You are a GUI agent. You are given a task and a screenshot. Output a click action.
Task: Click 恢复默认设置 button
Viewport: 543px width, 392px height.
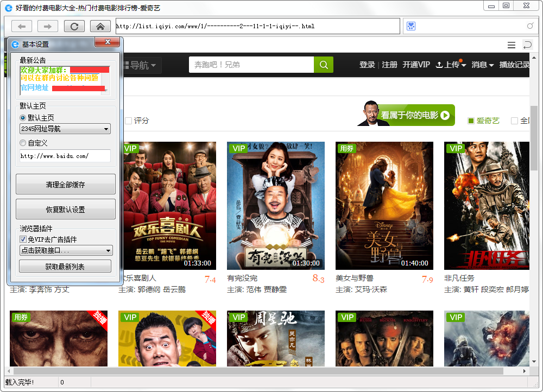[66, 209]
